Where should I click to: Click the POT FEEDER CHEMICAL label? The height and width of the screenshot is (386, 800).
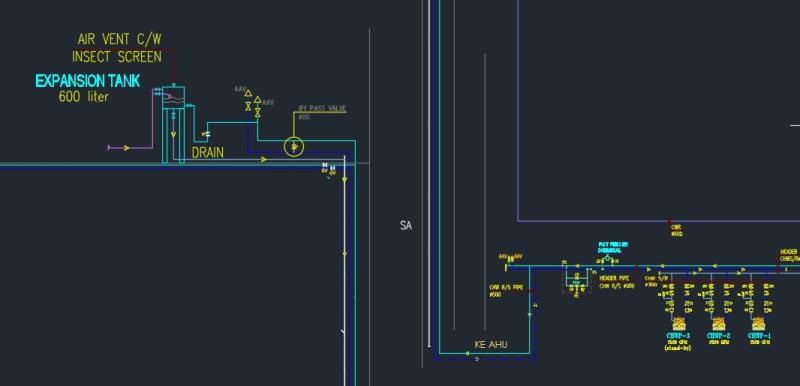coord(612,248)
